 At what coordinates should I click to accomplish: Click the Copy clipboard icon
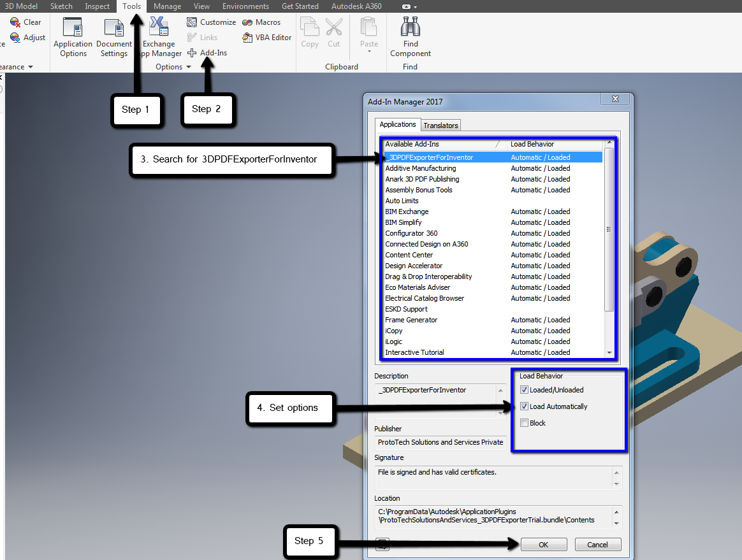(x=310, y=32)
